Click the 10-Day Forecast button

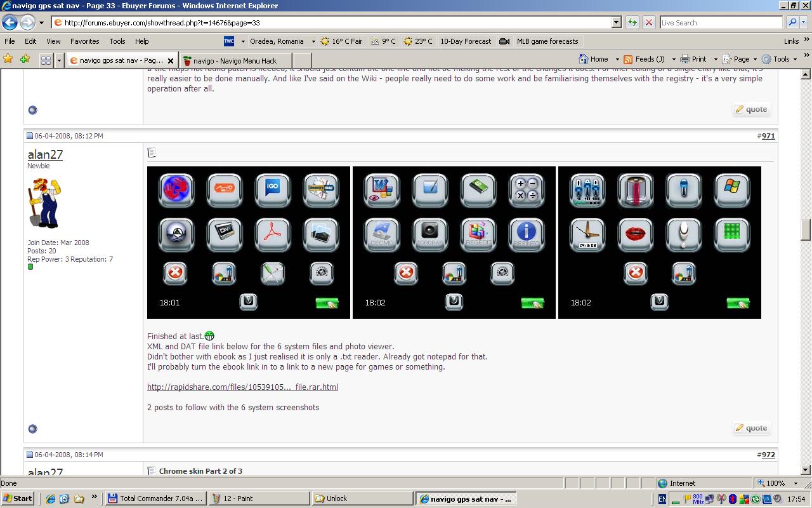pos(466,41)
